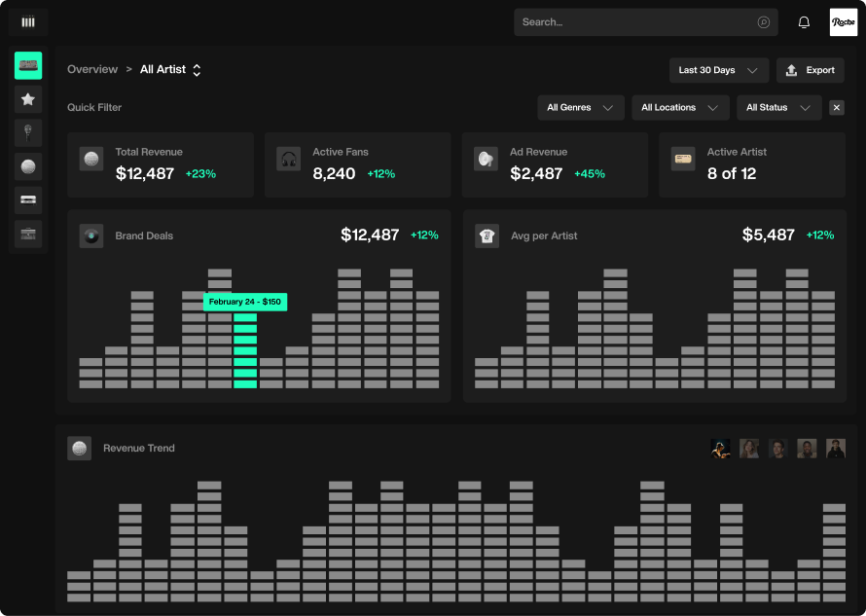
Task: Open the cassette tape sidebar icon
Action: click(28, 200)
